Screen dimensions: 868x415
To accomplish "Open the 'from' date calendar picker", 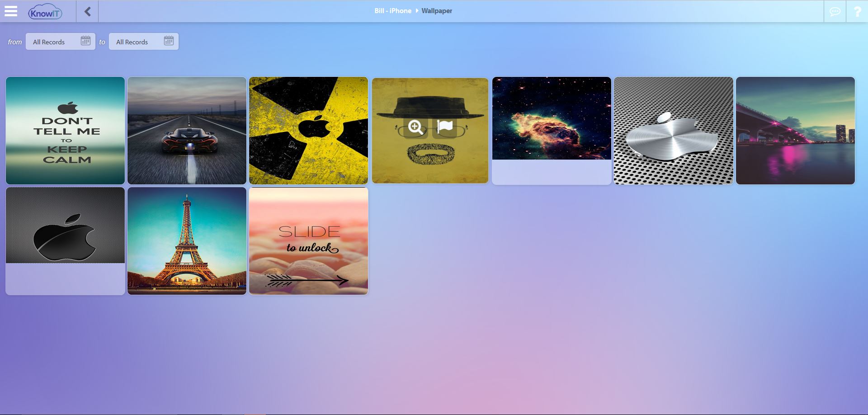I will [85, 41].
